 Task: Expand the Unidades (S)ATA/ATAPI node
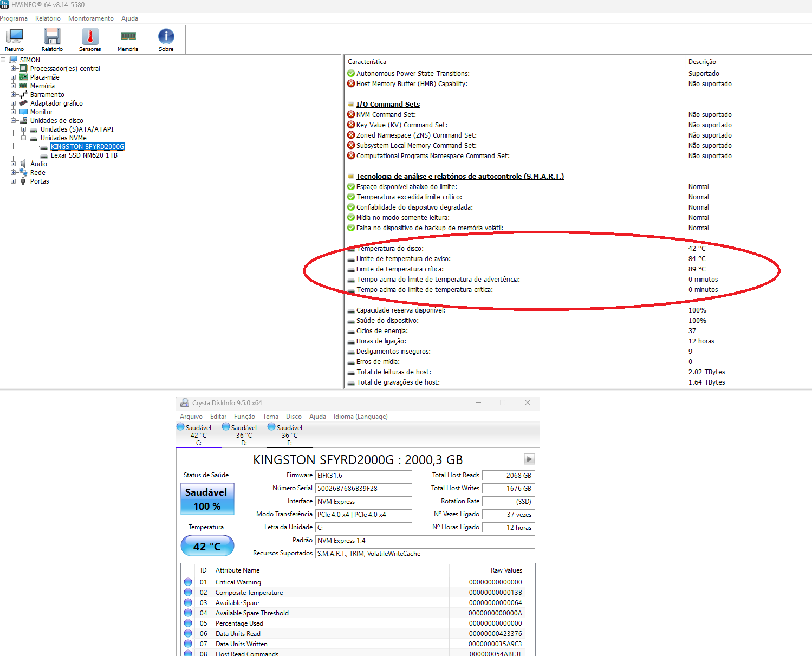24,129
